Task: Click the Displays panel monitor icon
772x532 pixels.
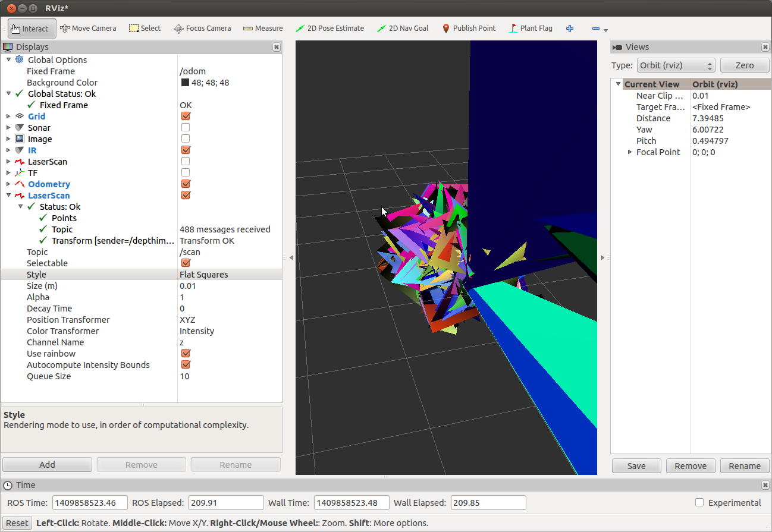Action: click(8, 47)
